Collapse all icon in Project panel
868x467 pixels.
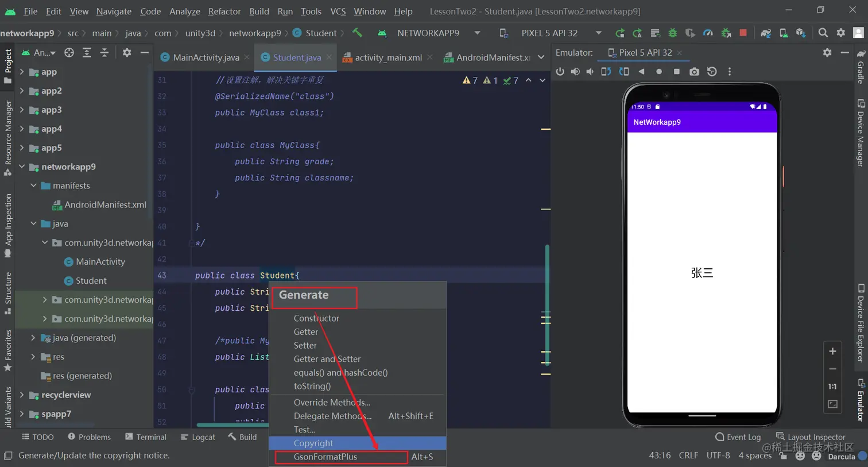(104, 53)
